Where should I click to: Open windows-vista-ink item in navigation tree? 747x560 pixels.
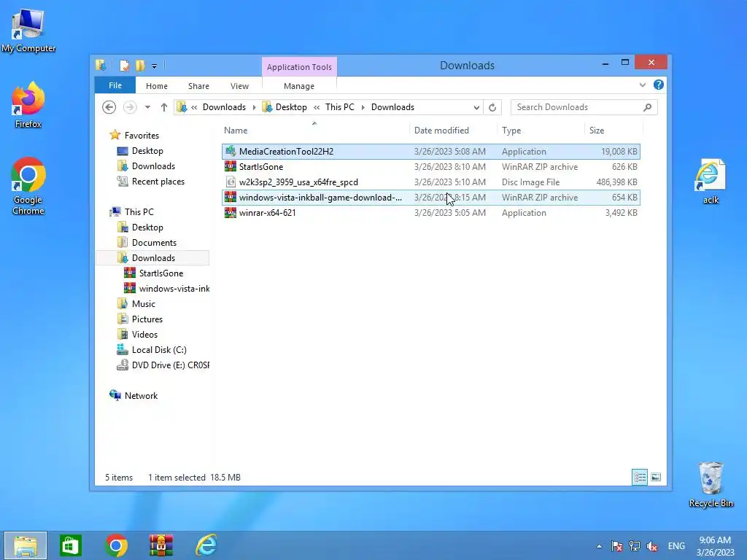(x=174, y=288)
